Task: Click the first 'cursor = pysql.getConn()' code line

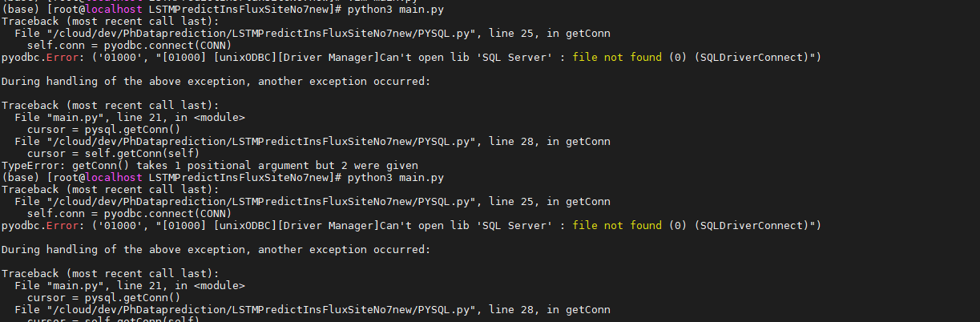Action: point(103,129)
